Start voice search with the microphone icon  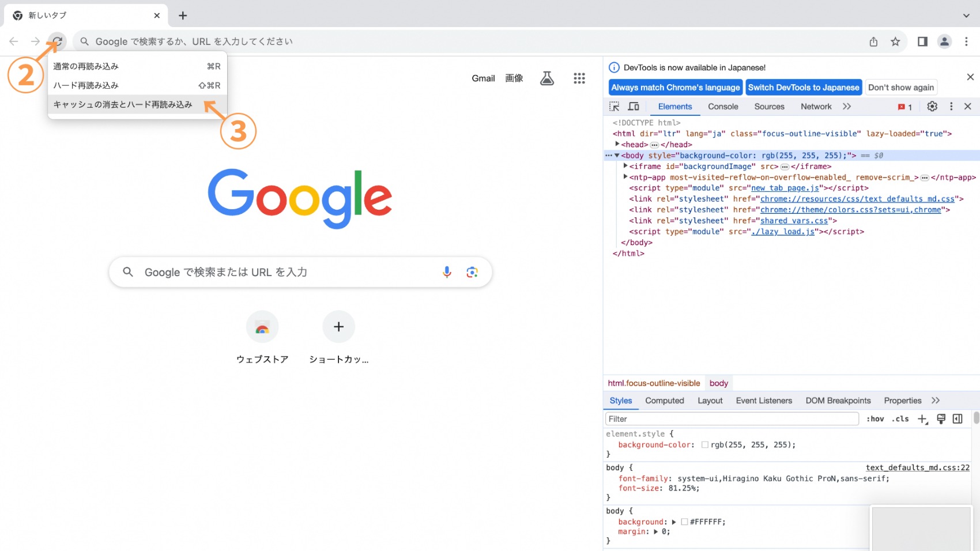(x=447, y=272)
